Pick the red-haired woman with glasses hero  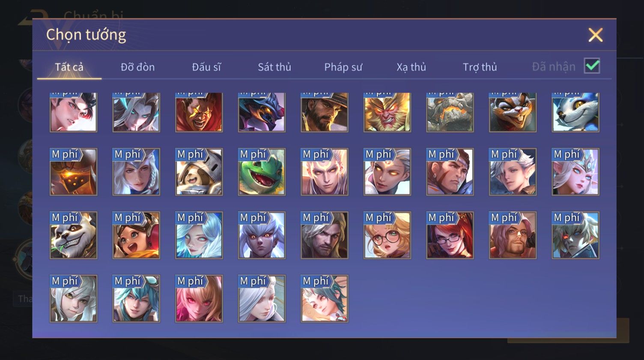pos(450,235)
